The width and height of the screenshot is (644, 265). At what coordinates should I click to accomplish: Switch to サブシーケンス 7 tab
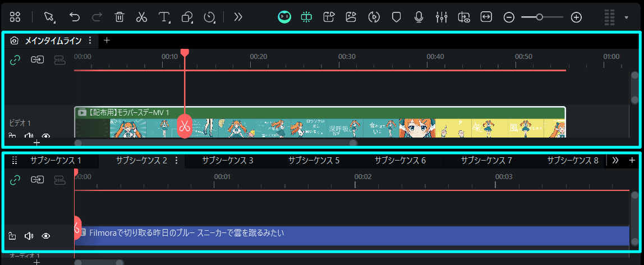[x=486, y=161]
